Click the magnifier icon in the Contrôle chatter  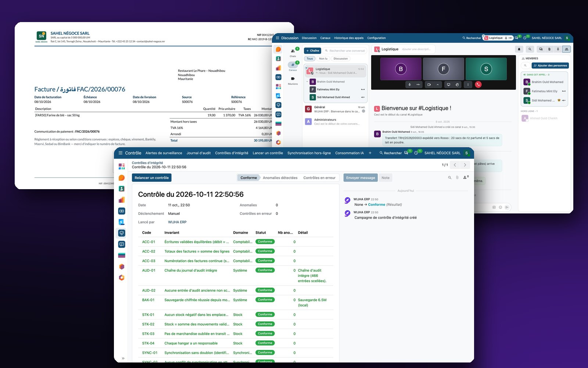[x=449, y=177]
